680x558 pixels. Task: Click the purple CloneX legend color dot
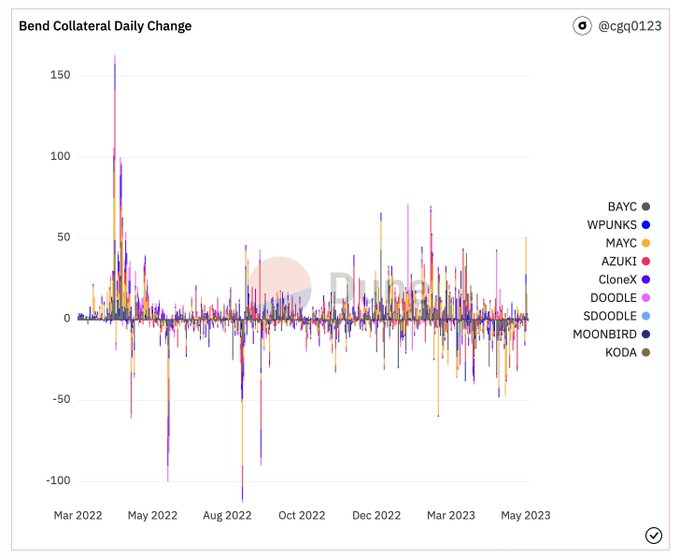(x=646, y=280)
